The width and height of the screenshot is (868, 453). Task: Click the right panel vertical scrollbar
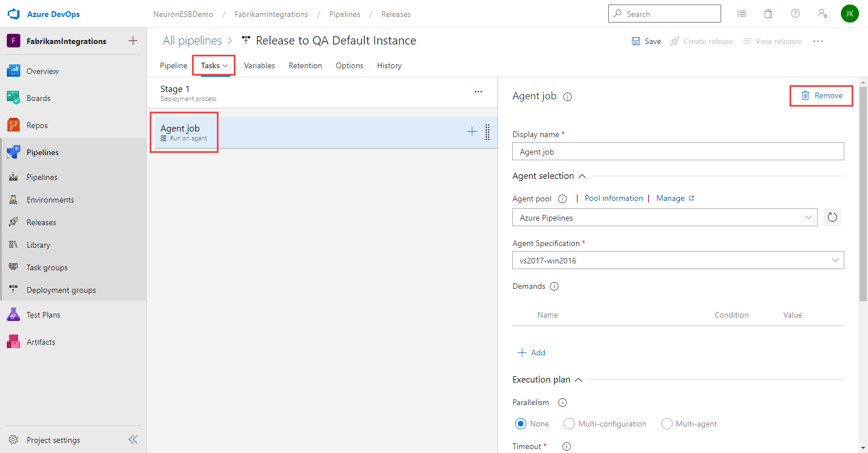coord(863,193)
